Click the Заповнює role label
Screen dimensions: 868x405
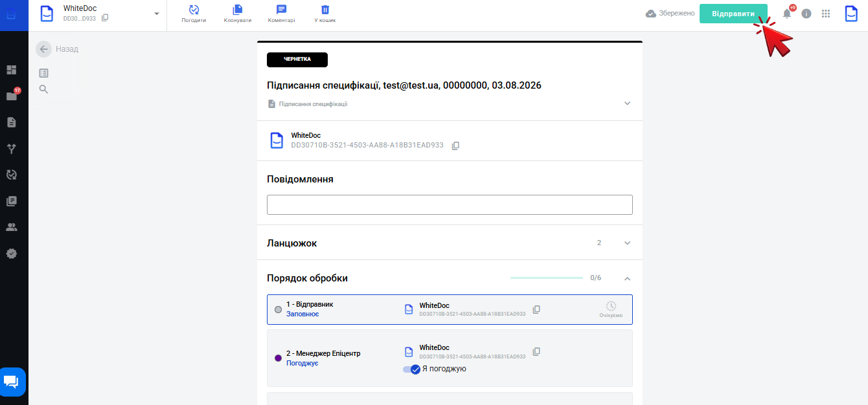click(303, 314)
